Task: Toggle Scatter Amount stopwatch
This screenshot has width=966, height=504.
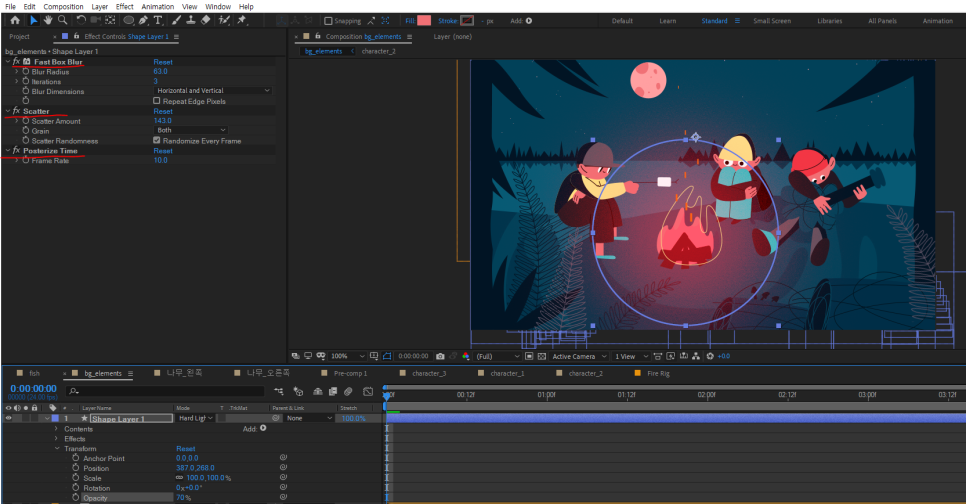Action: (x=25, y=121)
